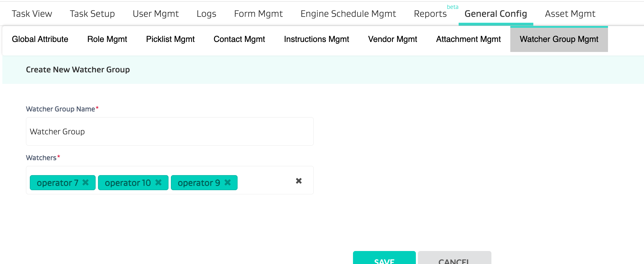Save the new watcher group
The image size is (644, 264).
click(384, 258)
